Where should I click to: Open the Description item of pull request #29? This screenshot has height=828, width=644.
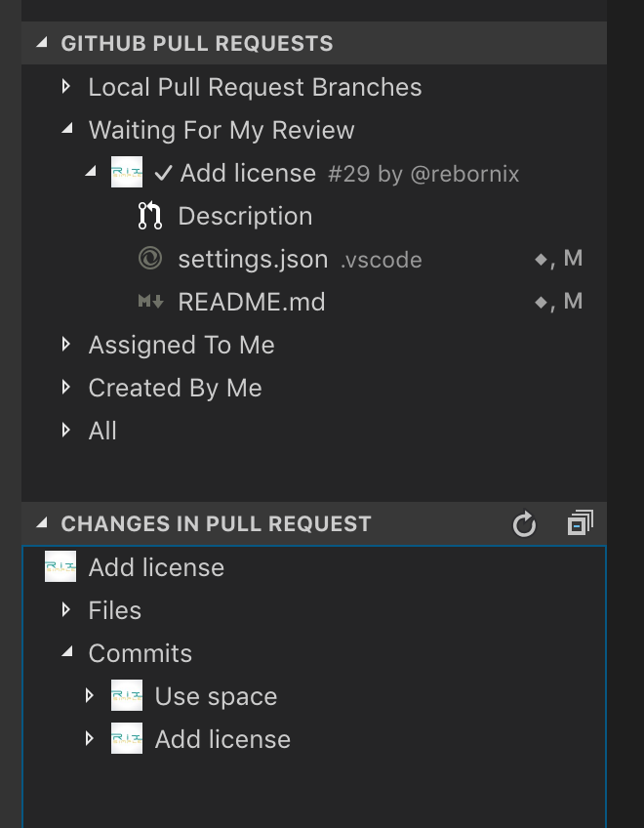(x=245, y=216)
